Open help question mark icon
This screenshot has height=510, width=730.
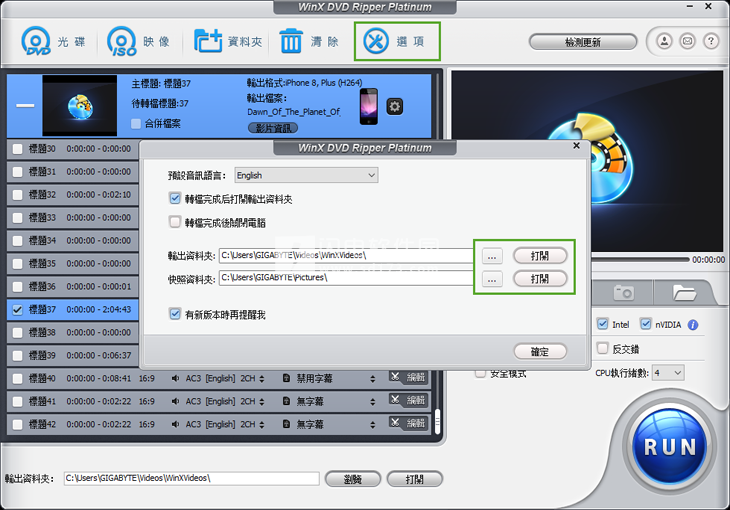pyautogui.click(x=711, y=41)
